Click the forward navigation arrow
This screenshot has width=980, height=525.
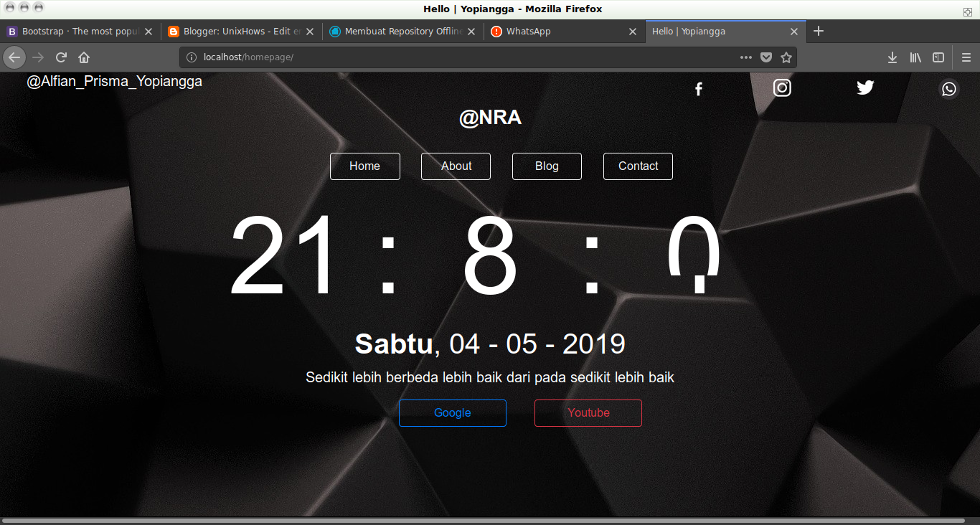[39, 57]
